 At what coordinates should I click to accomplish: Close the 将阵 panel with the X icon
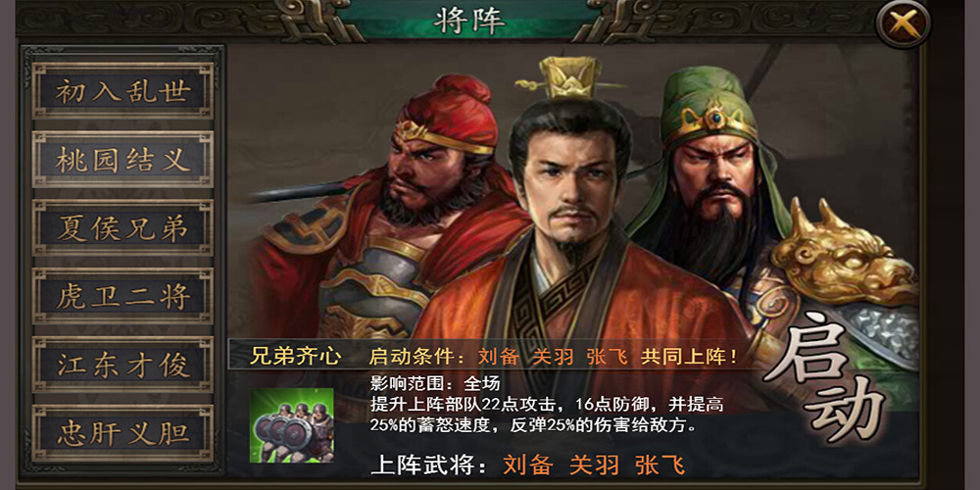(x=903, y=24)
